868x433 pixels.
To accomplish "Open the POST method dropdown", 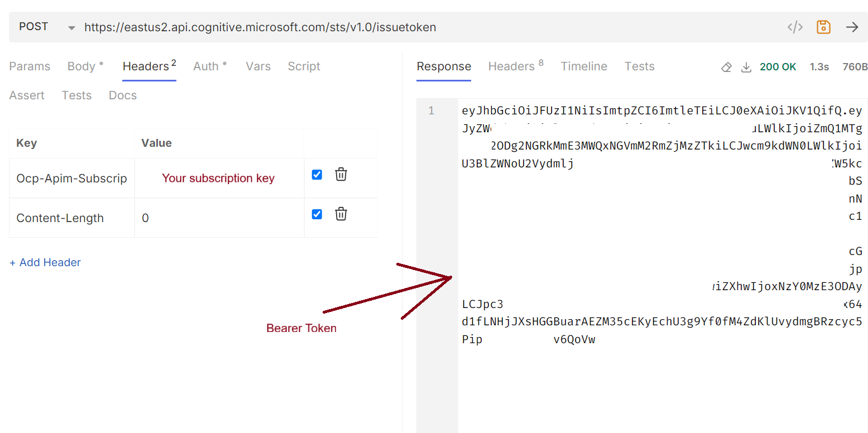I will 70,26.
